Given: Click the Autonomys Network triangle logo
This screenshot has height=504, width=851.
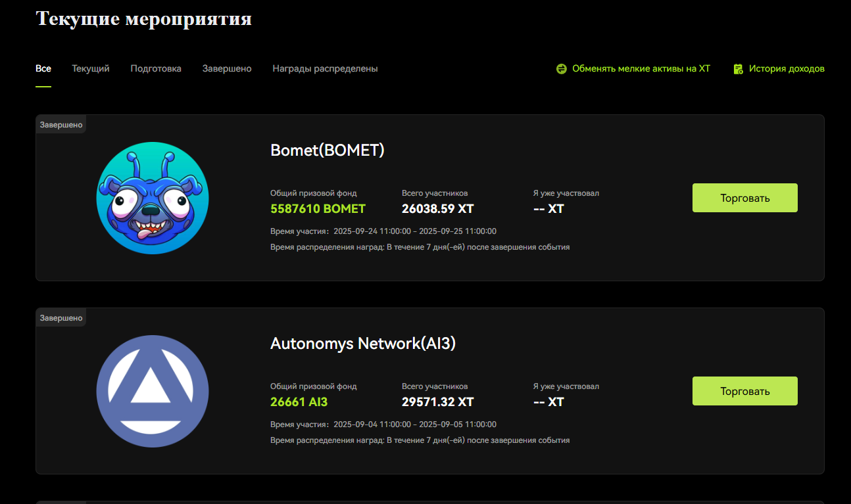Looking at the screenshot, I should (x=153, y=391).
